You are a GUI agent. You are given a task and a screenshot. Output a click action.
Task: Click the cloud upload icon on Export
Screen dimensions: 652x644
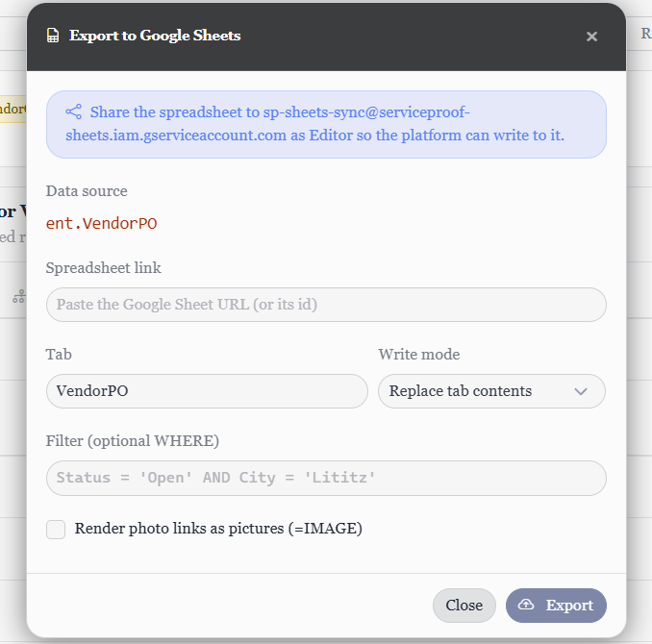(526, 605)
